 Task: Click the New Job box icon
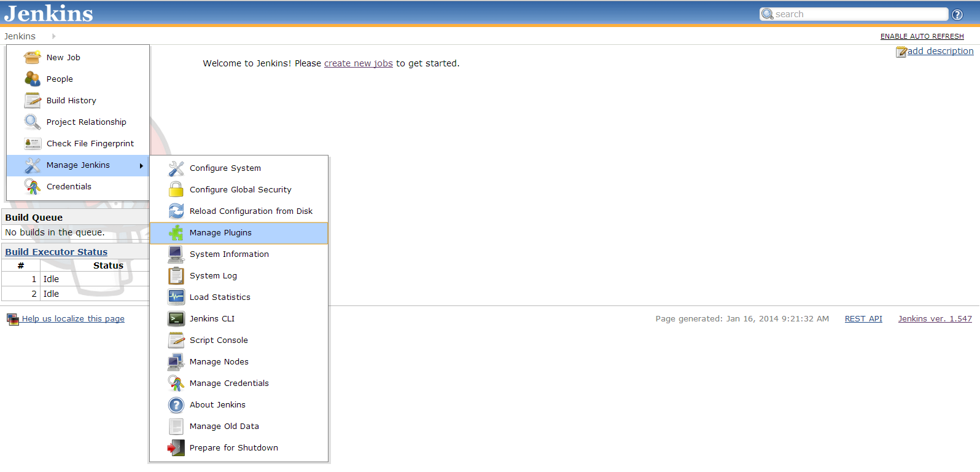33,57
